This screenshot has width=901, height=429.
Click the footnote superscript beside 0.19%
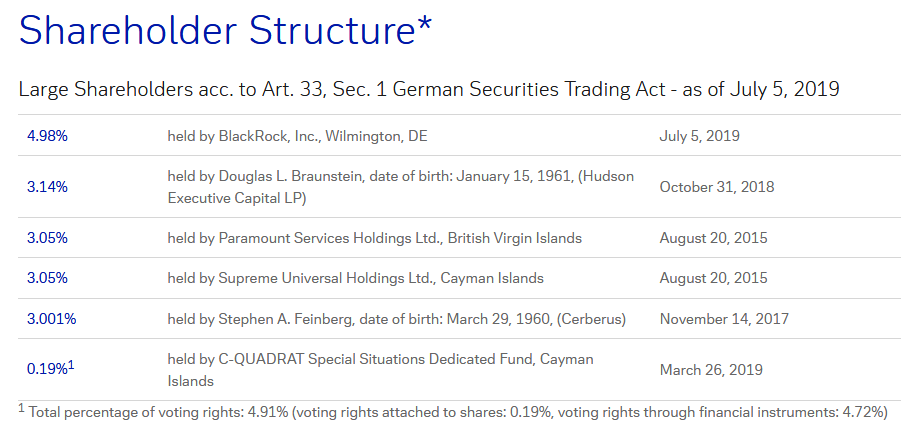[71, 365]
